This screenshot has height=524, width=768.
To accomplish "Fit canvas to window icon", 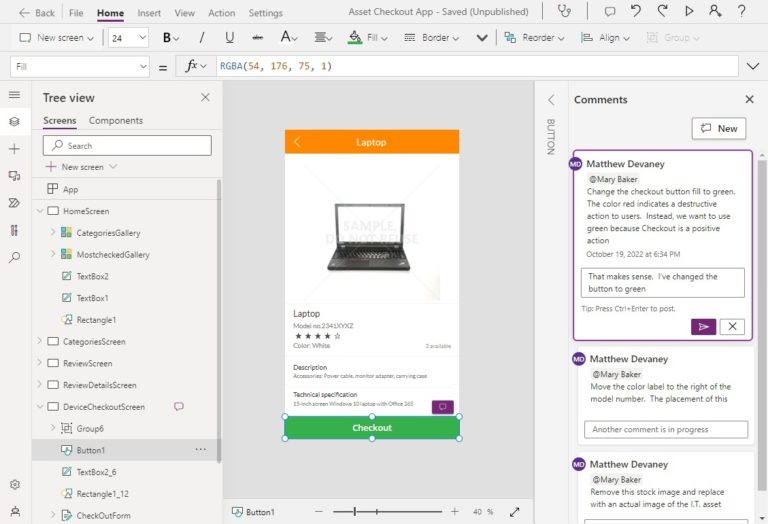I will click(514, 512).
